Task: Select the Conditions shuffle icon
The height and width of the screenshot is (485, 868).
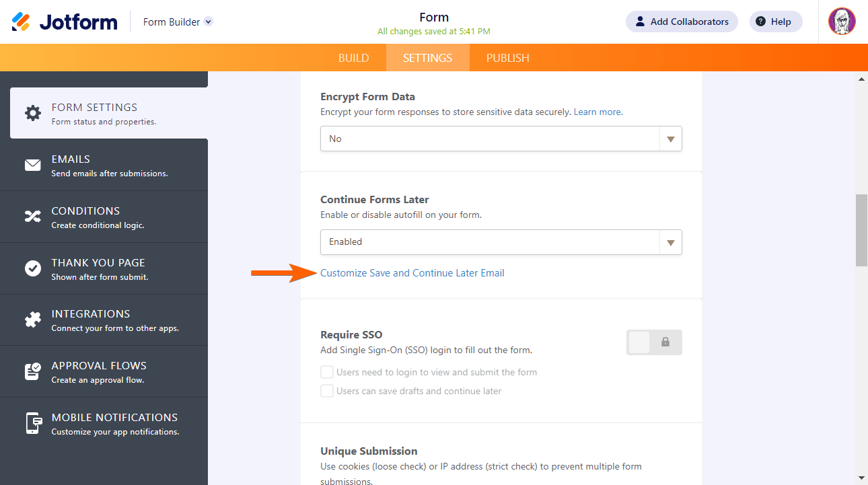Action: coord(33,217)
